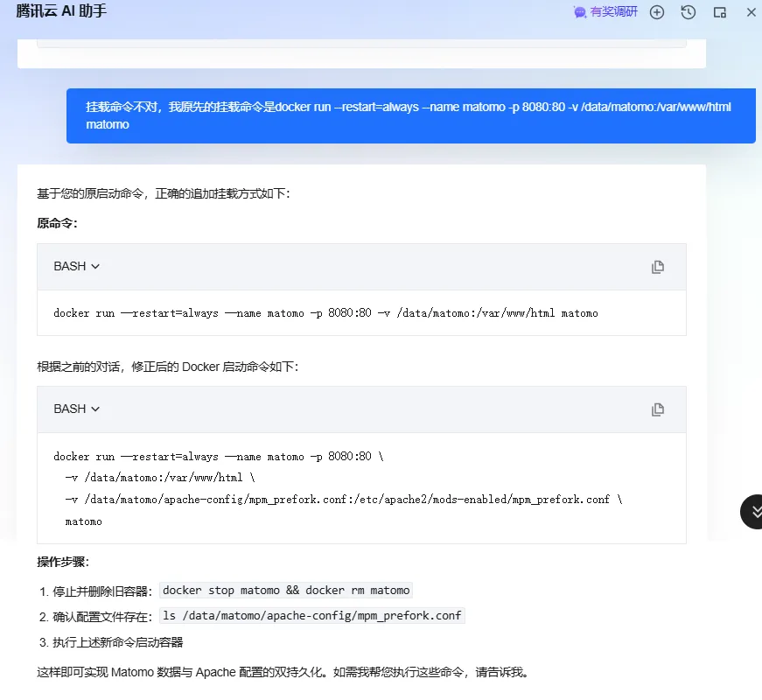Click the 操作步骤 heading

click(x=63, y=562)
